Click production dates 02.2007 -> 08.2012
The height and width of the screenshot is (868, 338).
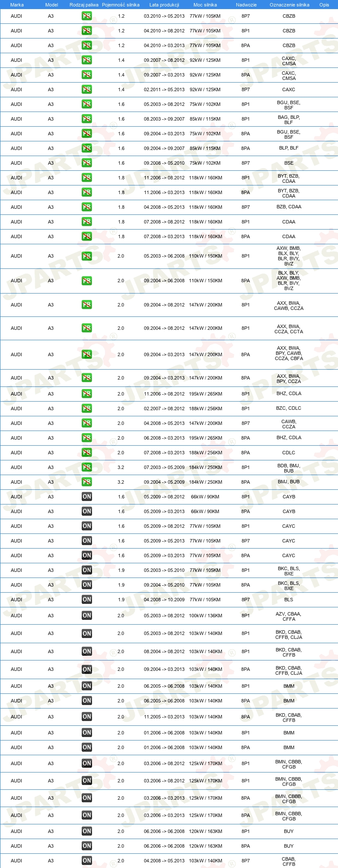click(164, 408)
